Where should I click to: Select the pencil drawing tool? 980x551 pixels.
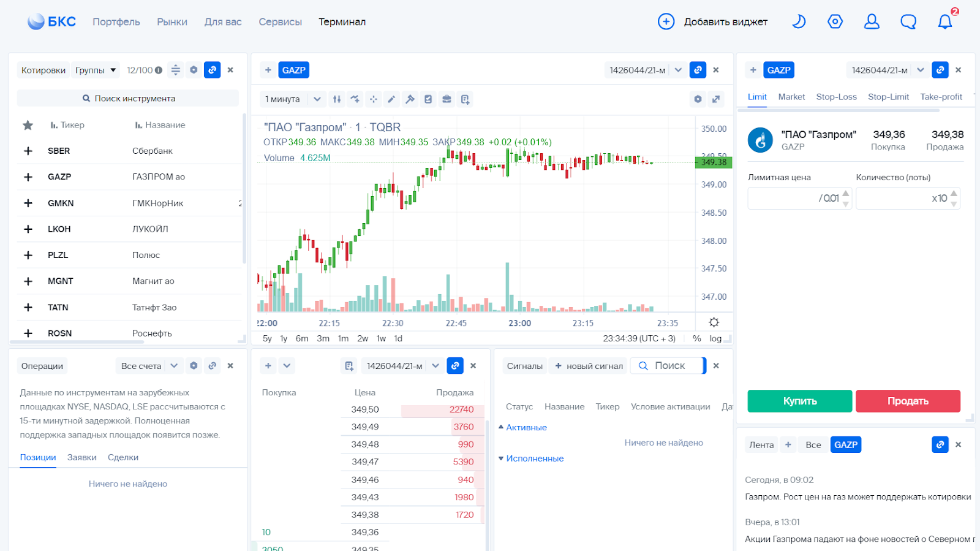tap(391, 99)
